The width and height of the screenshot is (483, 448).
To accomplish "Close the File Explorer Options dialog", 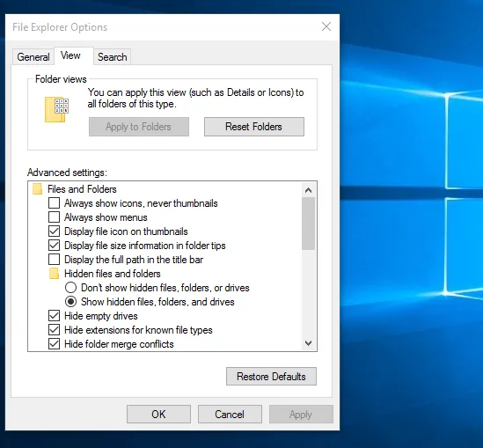I will pyautogui.click(x=326, y=26).
